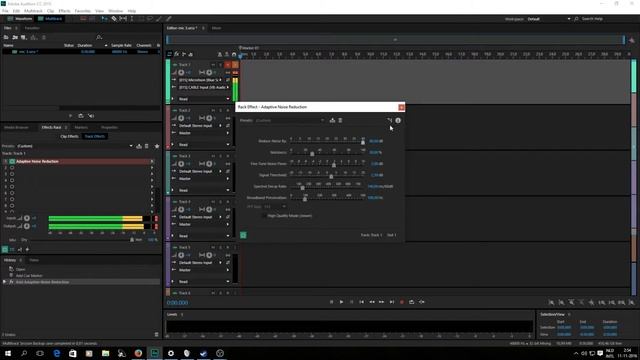640x360 pixels.
Task: Show the Inputs/Outputs section in editor toolbar
Action: (170, 54)
